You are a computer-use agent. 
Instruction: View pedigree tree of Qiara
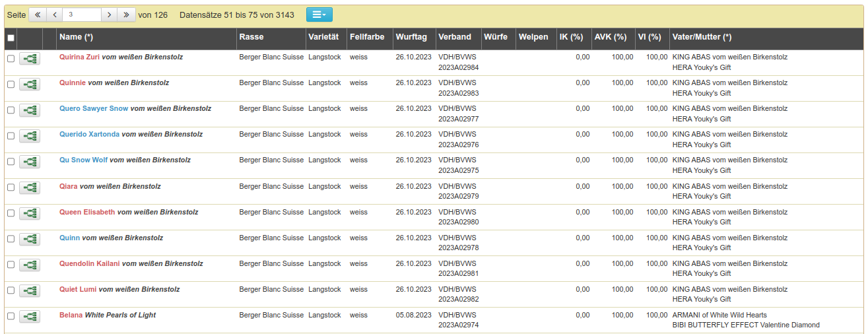pyautogui.click(x=30, y=187)
